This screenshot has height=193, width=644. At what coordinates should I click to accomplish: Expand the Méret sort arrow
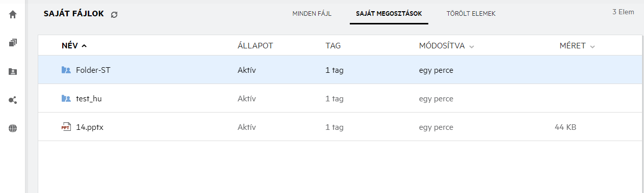pyautogui.click(x=593, y=46)
